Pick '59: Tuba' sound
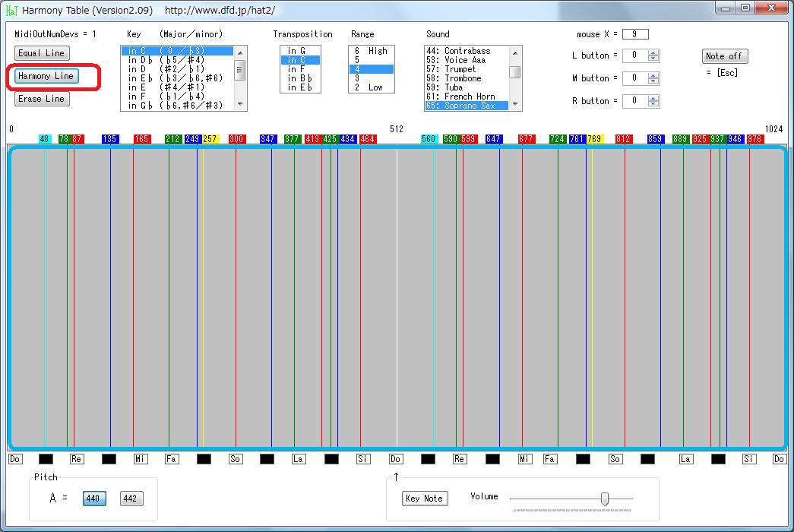Screen dimensions: 794x532 pos(467,87)
